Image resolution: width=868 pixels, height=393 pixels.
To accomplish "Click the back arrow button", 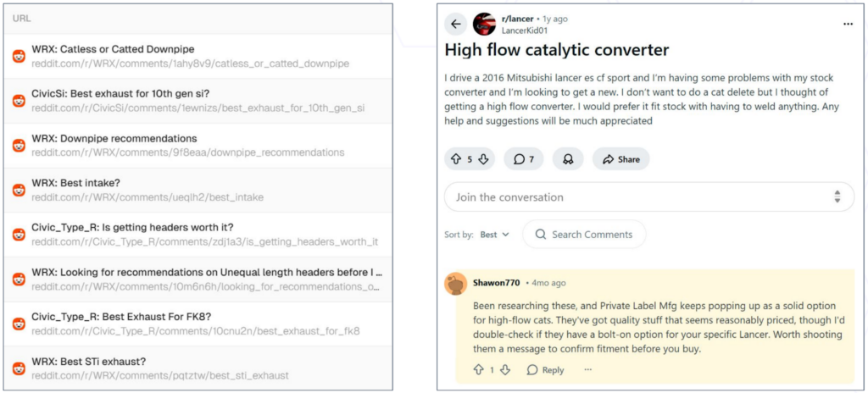I will click(x=456, y=24).
